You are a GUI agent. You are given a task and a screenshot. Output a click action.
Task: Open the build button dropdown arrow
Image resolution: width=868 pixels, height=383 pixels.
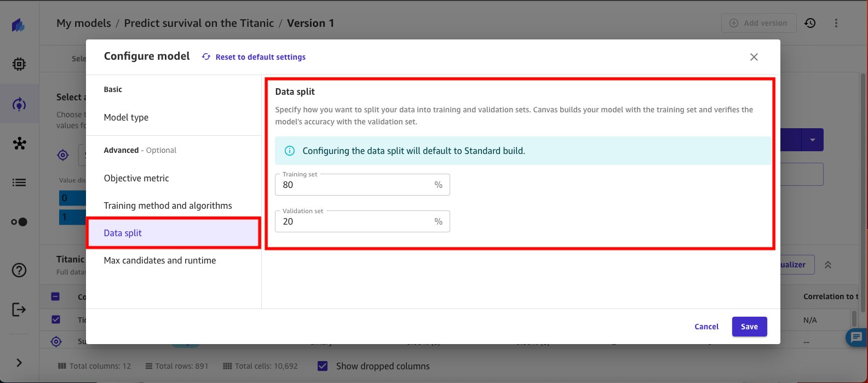(x=812, y=140)
